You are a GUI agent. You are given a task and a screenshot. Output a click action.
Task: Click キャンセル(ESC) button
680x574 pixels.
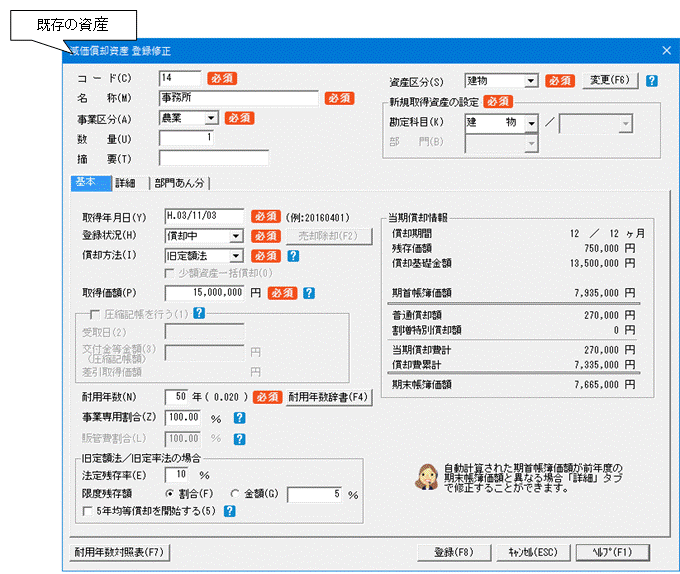[x=533, y=552]
